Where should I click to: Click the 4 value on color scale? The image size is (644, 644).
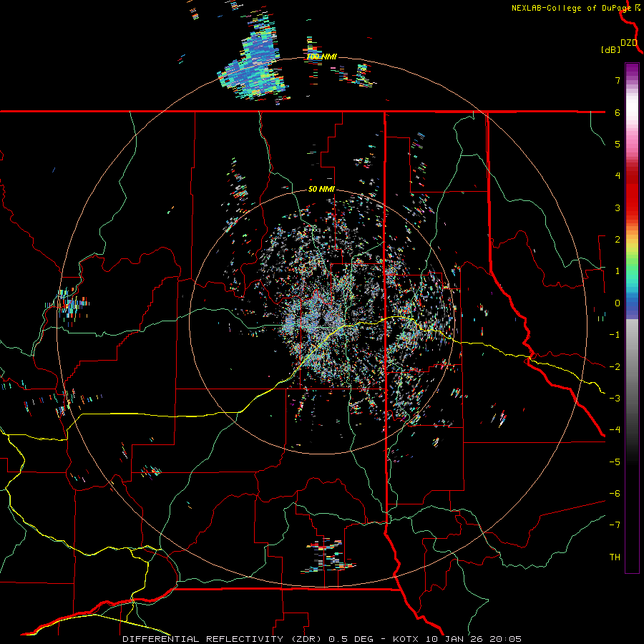(618, 176)
